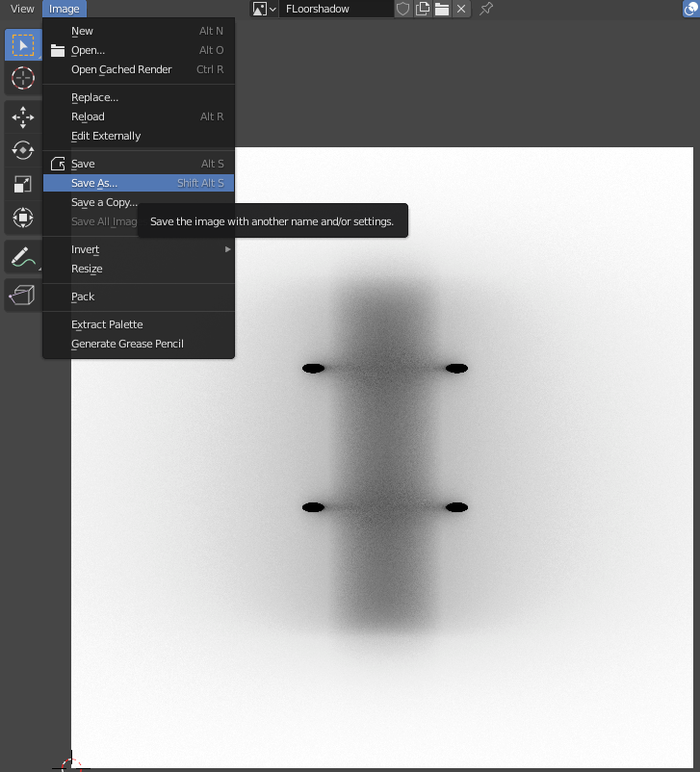The image size is (700, 772).
Task: Click the new image copy icon
Action: point(423,9)
